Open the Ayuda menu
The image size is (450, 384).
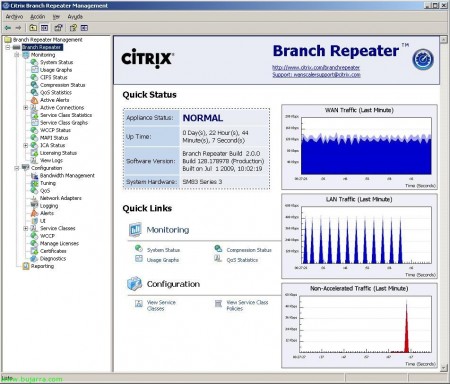pos(75,17)
